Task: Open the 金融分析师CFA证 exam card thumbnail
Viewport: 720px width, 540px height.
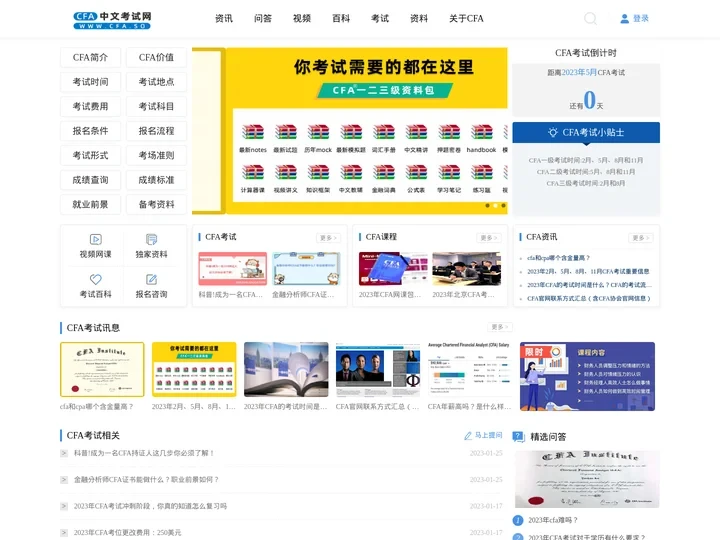Action: click(x=306, y=269)
